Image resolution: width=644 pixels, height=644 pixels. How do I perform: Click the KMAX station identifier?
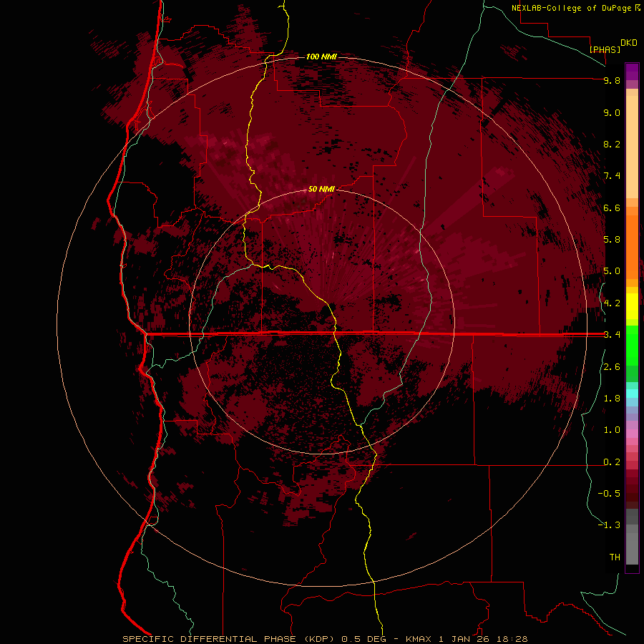click(x=419, y=639)
